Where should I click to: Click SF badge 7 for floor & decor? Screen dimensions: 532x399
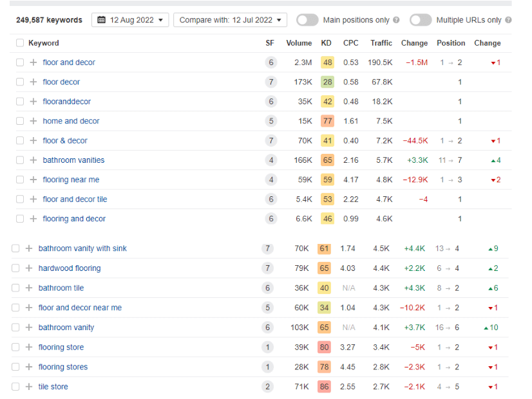(271, 141)
